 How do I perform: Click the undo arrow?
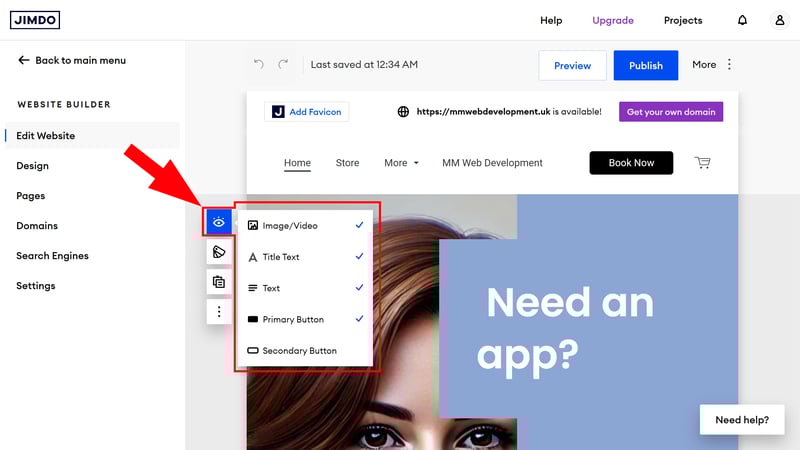[x=259, y=64]
